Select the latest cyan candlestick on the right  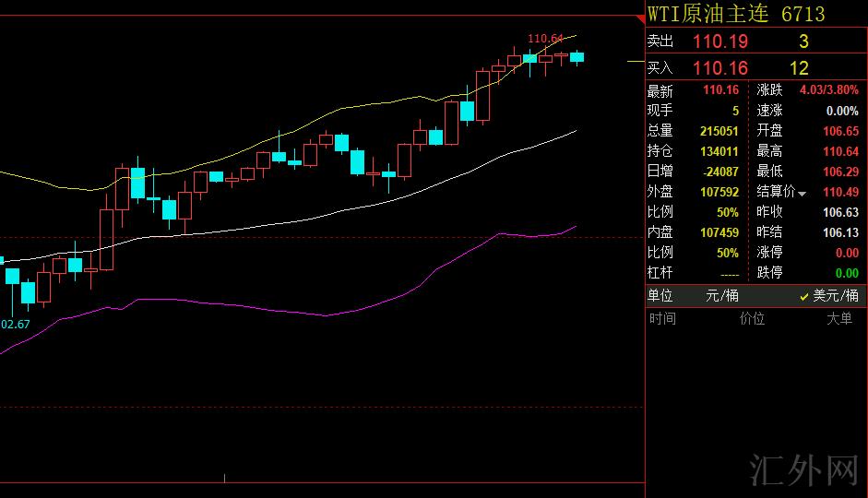(577, 57)
